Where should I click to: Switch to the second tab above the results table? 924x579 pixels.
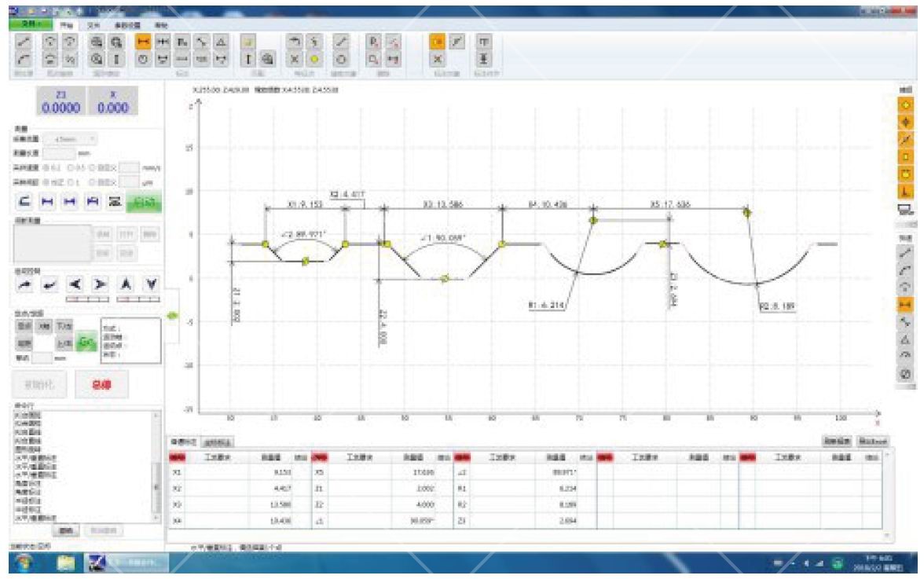pos(218,442)
